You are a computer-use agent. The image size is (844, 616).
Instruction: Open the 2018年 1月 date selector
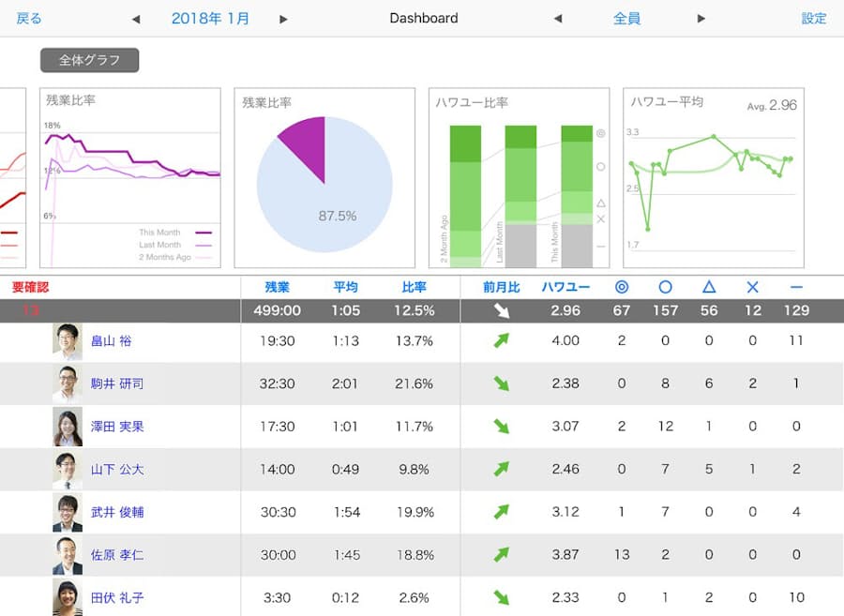tap(210, 19)
